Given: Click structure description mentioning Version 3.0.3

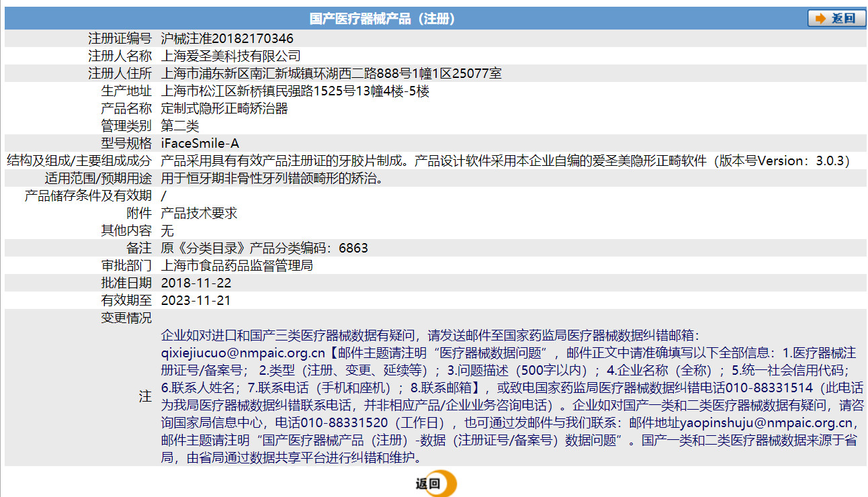Looking at the screenshot, I should (x=506, y=161).
